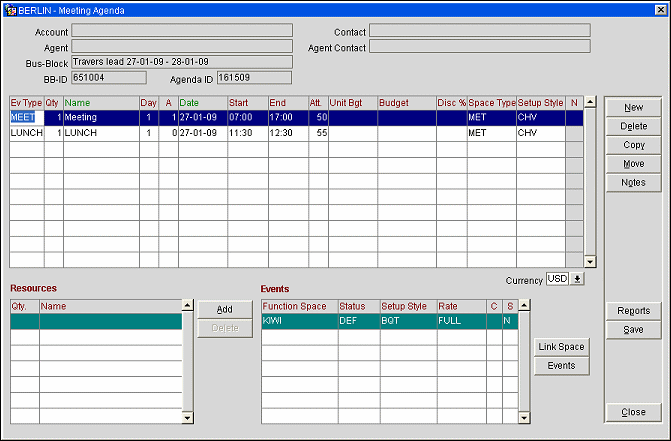Click the agenda grid scroll up arrow
Screen dimensions: 671x441
click(590, 102)
